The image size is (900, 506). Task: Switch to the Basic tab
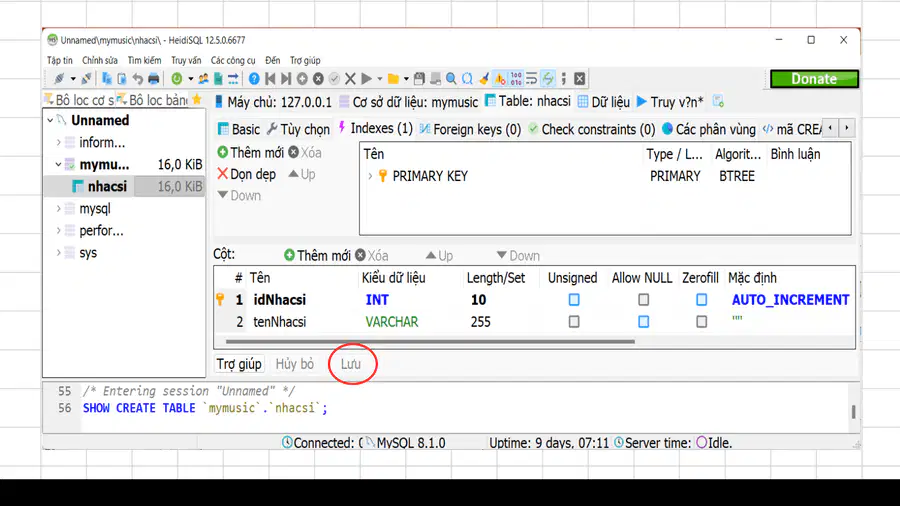pos(239,129)
